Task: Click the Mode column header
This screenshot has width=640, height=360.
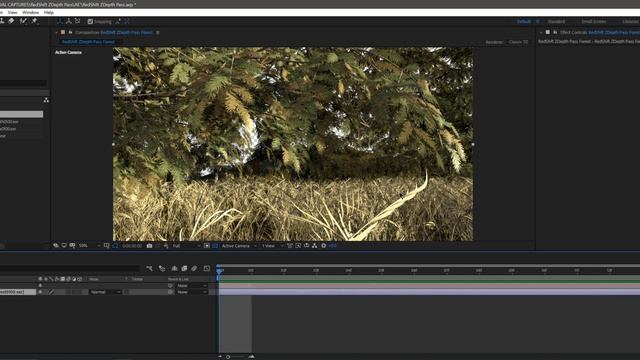Action: 94,279
